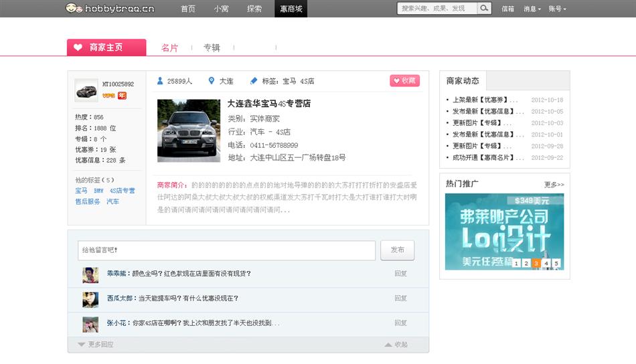Open 更新图片【专辑】 item dated 2012-10-03
This screenshot has width=636, height=364.
[481, 122]
